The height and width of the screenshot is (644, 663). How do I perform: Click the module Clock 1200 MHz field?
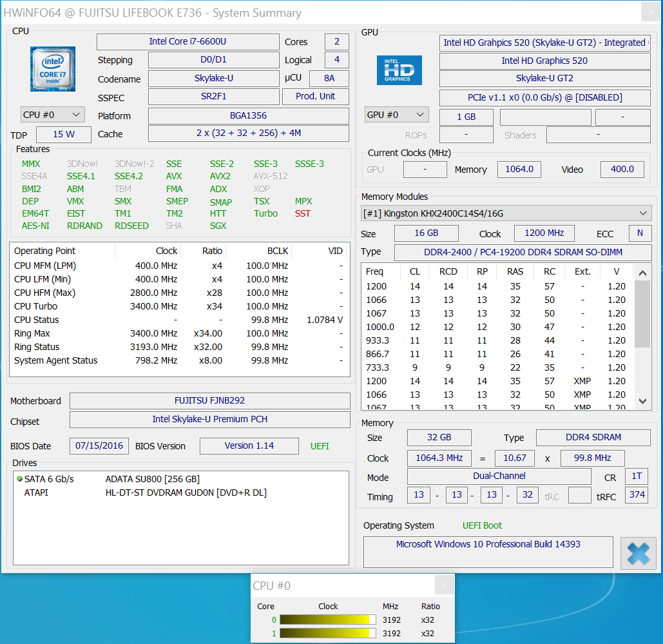pyautogui.click(x=544, y=233)
